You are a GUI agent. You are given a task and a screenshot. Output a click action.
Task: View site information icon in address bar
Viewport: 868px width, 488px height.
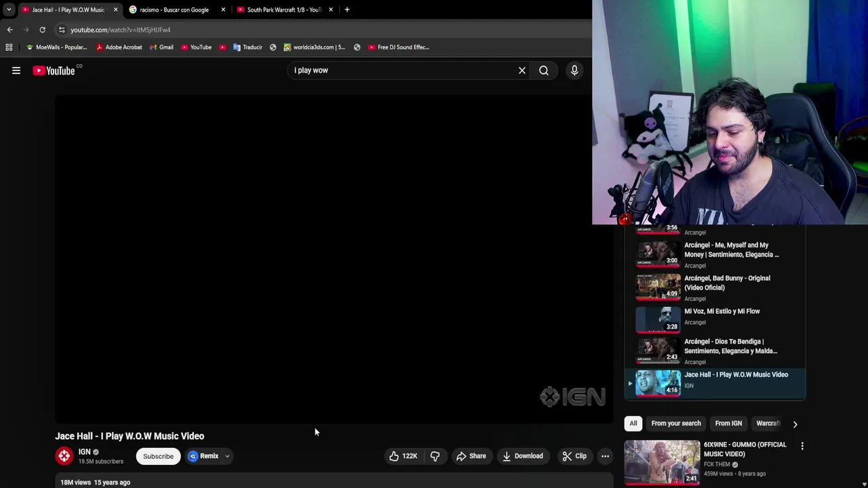point(62,30)
